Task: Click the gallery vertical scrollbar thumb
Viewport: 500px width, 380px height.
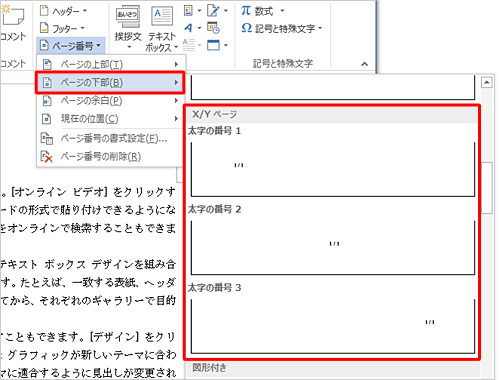Action: (487, 187)
